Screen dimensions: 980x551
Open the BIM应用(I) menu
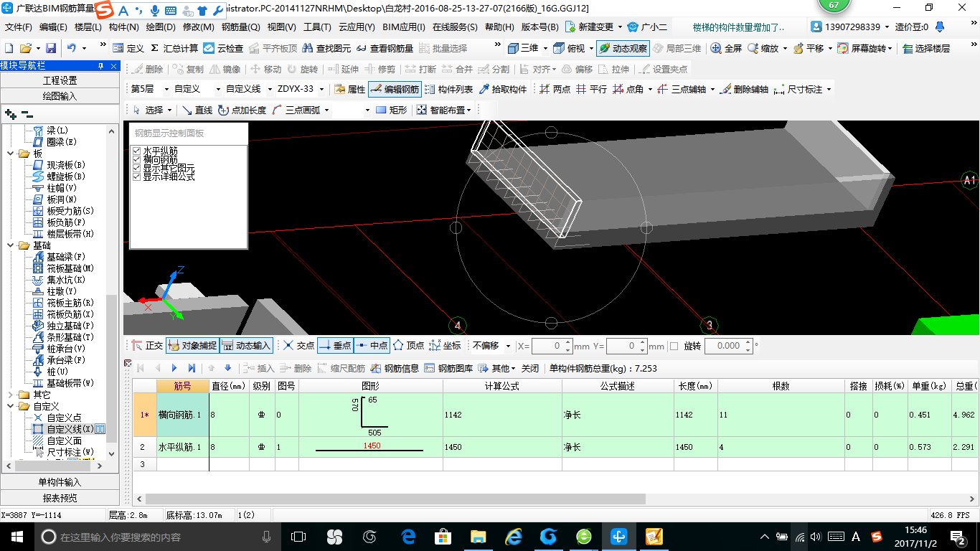404,27
